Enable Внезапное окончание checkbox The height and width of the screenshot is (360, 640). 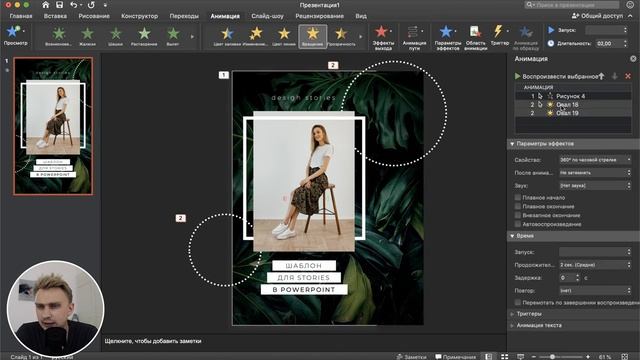tap(518, 215)
